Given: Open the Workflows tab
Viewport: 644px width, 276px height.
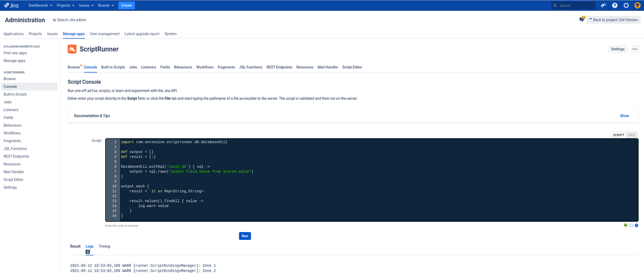Looking at the screenshot, I should (205, 67).
